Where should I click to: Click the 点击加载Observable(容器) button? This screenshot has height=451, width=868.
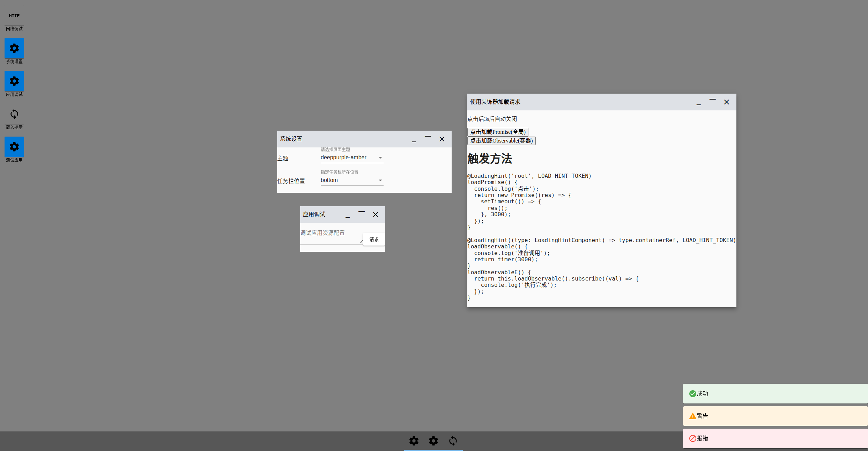click(502, 141)
